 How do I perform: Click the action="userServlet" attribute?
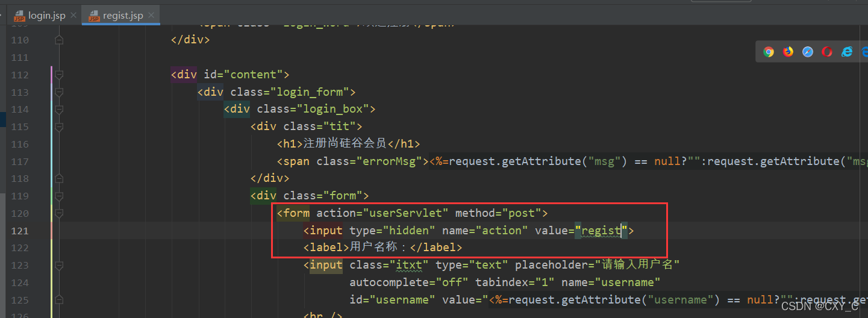pos(382,213)
